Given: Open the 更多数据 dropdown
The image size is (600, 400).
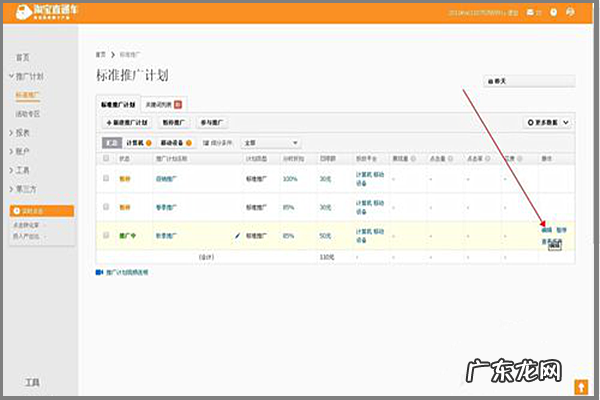Looking at the screenshot, I should click(x=548, y=122).
